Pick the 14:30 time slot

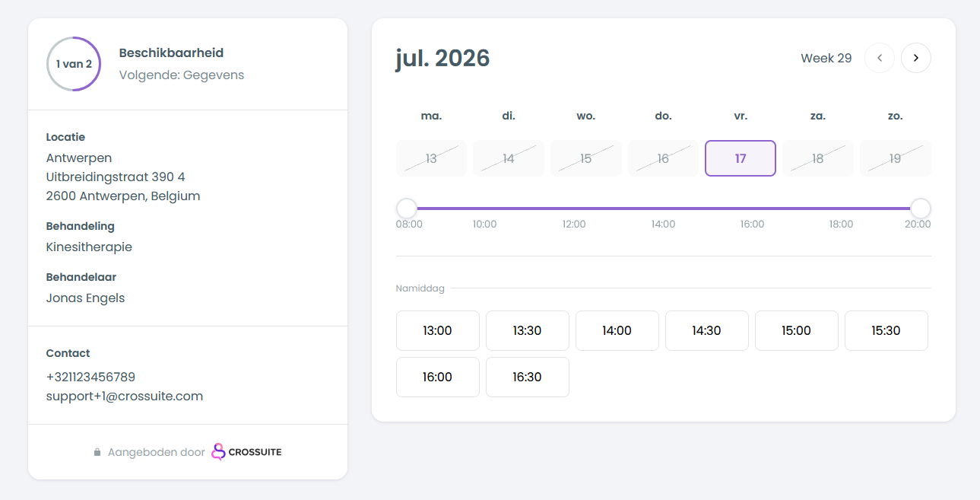coord(707,331)
